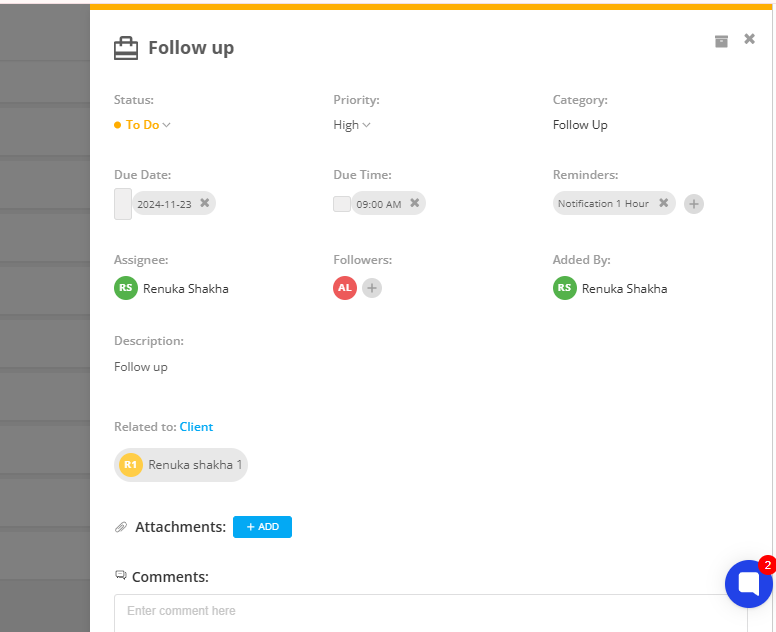Screen dimensions: 776x632
Task: Open the chat support bubble
Action: pyautogui.click(x=749, y=583)
